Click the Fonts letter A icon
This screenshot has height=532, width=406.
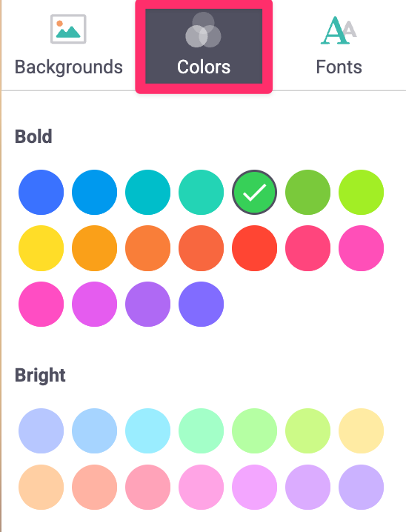[339, 30]
